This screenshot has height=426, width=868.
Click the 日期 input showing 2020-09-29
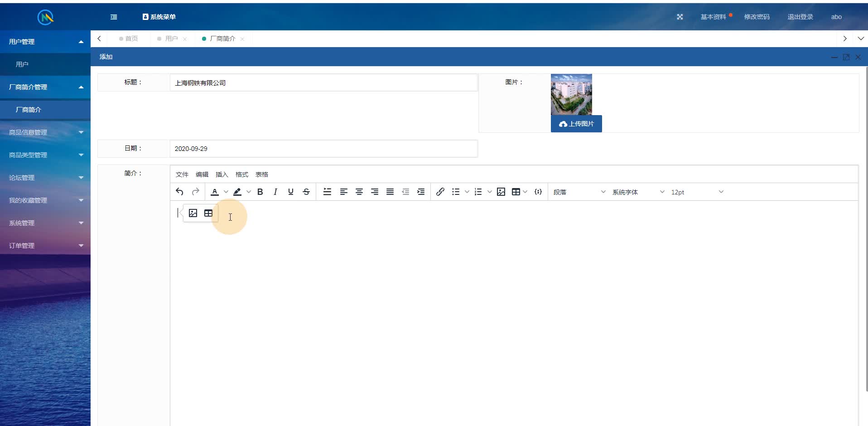323,148
